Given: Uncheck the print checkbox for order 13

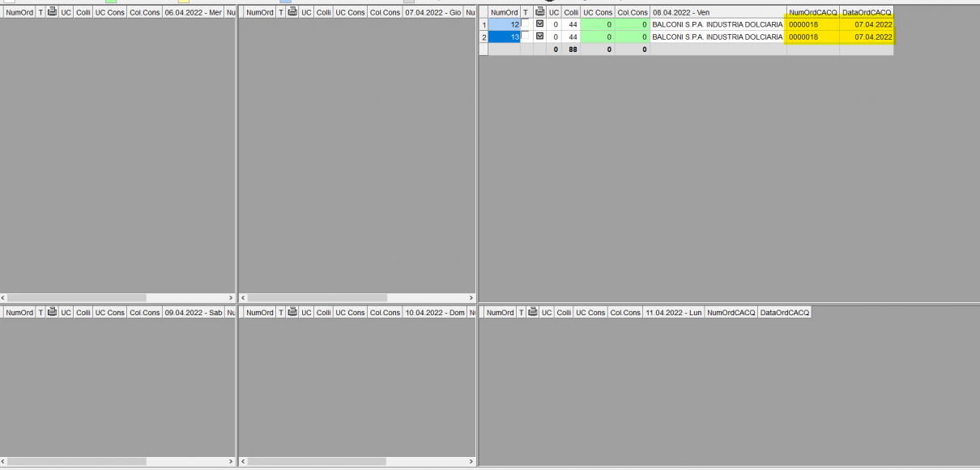Looking at the screenshot, I should [540, 36].
